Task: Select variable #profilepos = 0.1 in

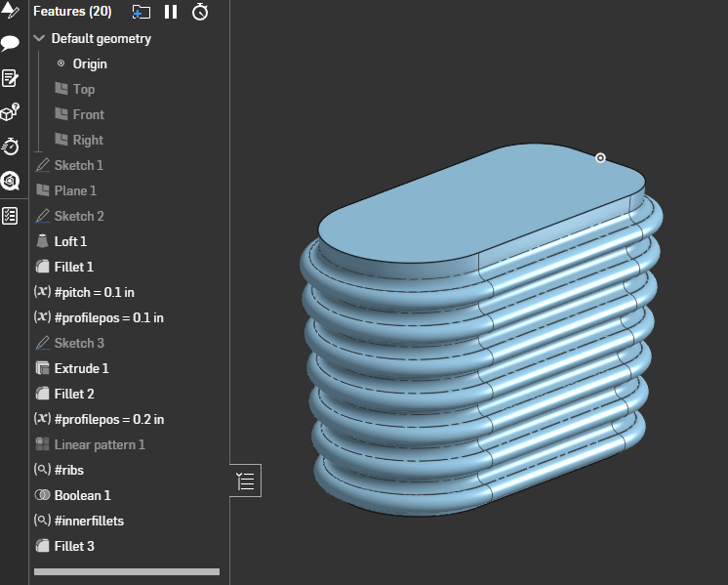Action: click(x=108, y=317)
